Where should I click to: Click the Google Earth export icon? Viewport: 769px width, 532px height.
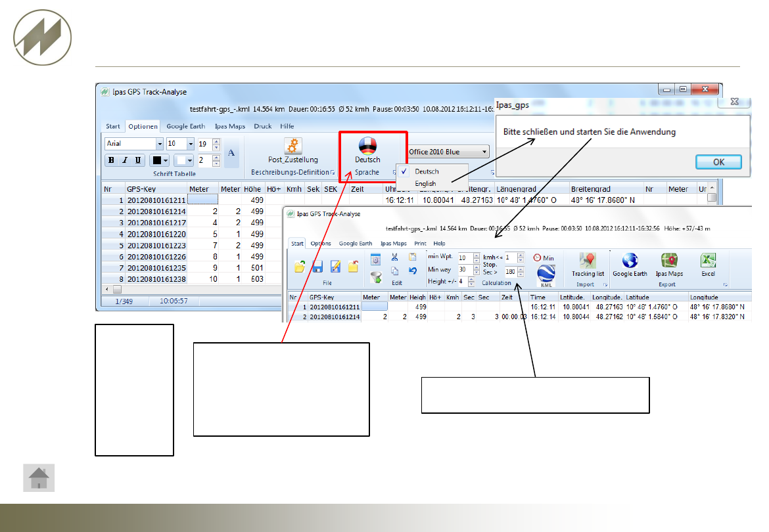pos(630,261)
